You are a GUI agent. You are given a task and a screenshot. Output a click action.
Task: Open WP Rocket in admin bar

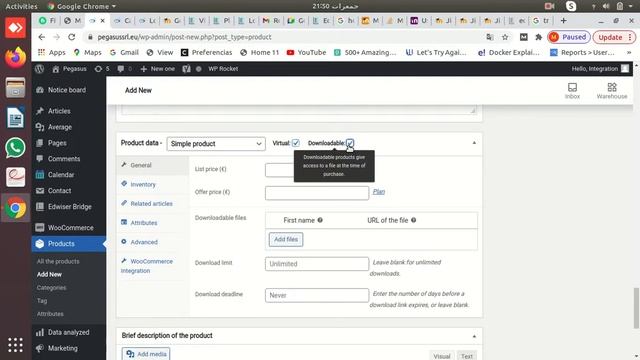pyautogui.click(x=223, y=69)
